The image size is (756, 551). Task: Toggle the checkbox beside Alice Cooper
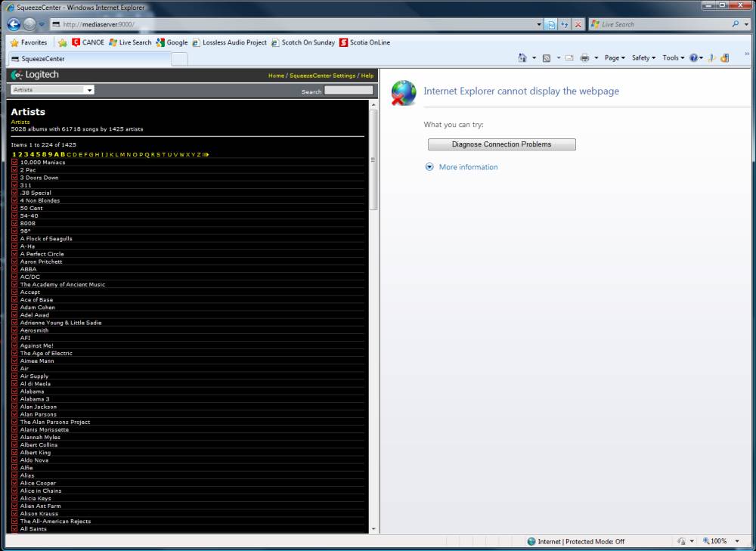(x=14, y=483)
